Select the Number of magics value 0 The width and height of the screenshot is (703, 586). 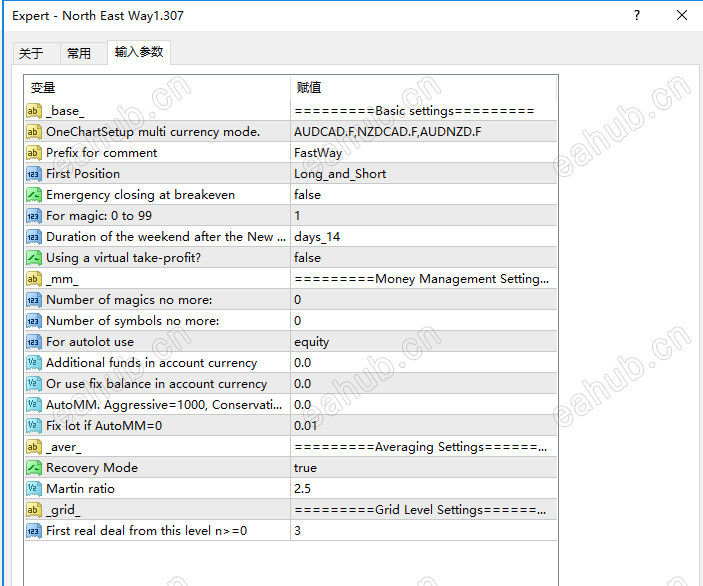424,300
